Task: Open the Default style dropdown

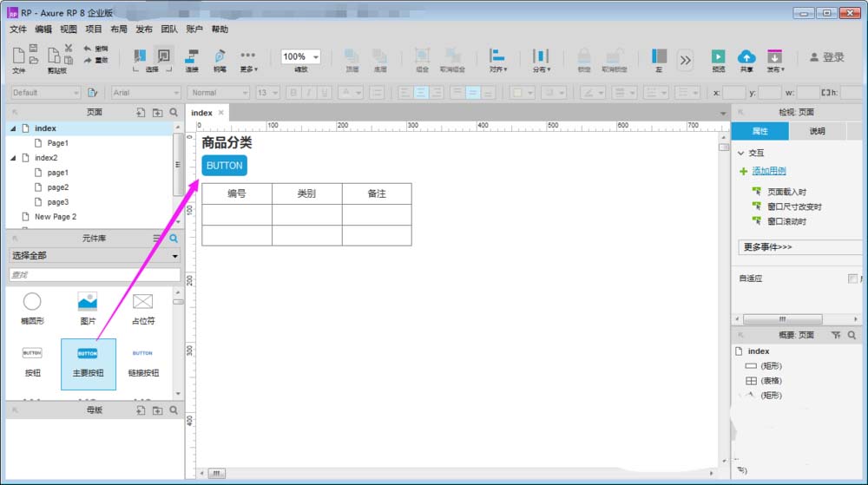Action: (x=45, y=92)
